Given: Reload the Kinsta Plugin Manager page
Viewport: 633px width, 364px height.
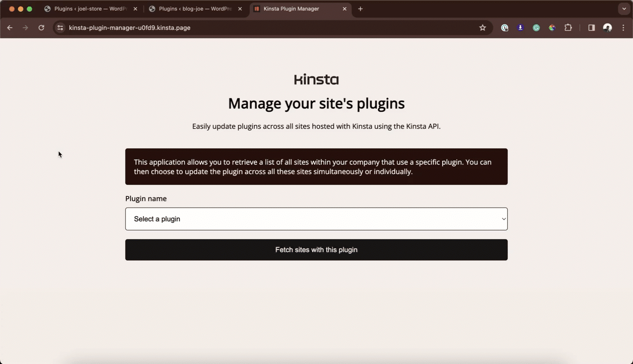Looking at the screenshot, I should pos(41,28).
